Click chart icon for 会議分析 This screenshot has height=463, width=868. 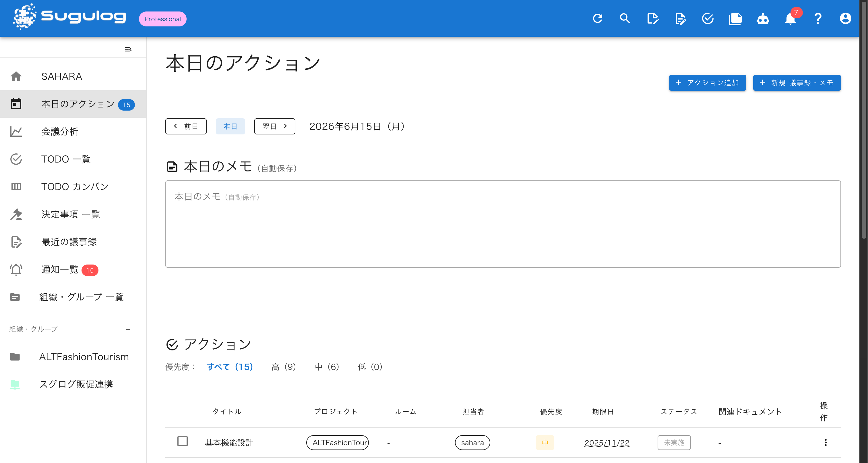pyautogui.click(x=16, y=132)
